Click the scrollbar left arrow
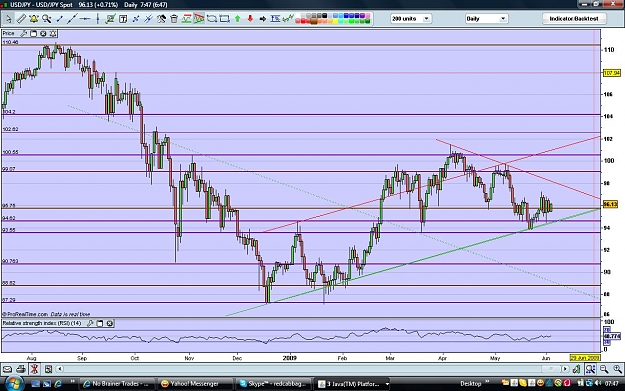Image resolution: width=625 pixels, height=391 pixels. 59,369
